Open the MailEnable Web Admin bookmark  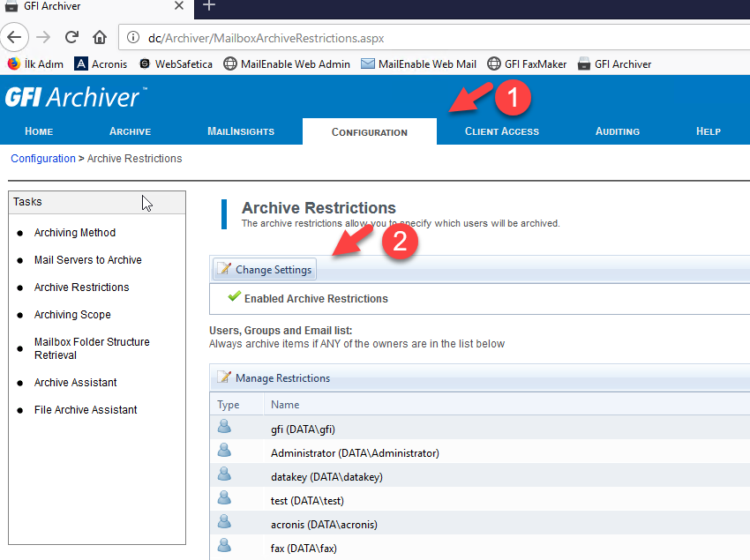point(287,64)
